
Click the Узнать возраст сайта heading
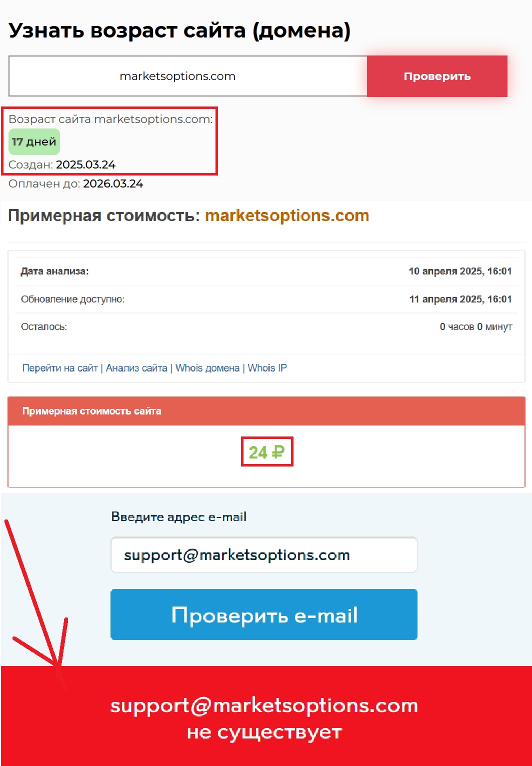click(179, 30)
